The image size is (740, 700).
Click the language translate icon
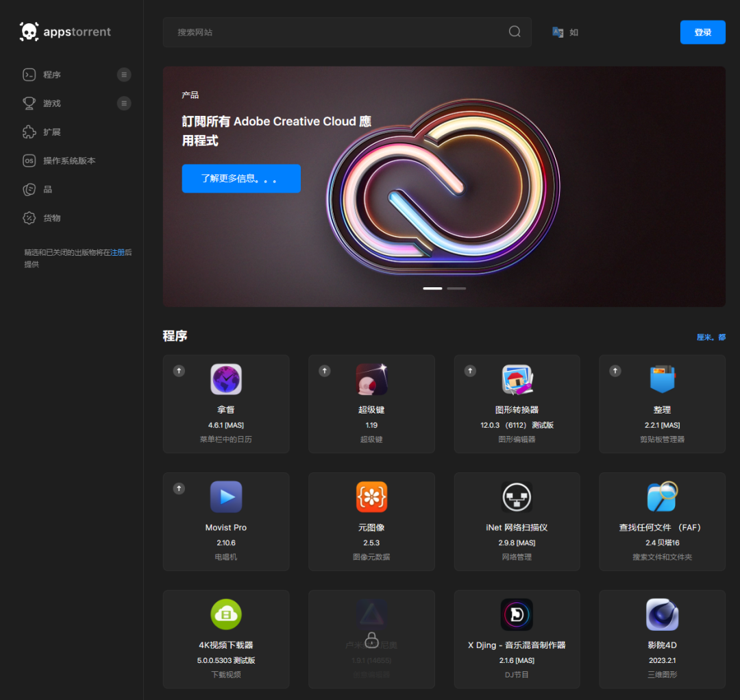click(558, 32)
